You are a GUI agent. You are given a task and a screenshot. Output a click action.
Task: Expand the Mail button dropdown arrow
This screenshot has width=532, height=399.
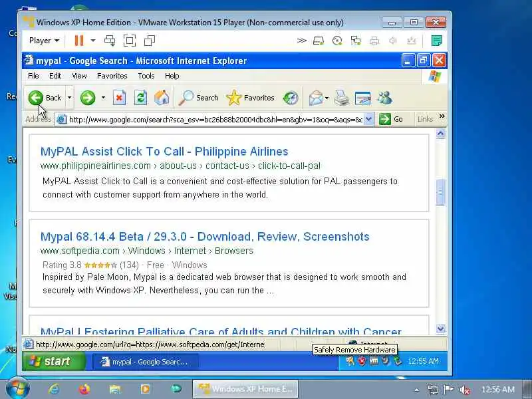point(327,98)
